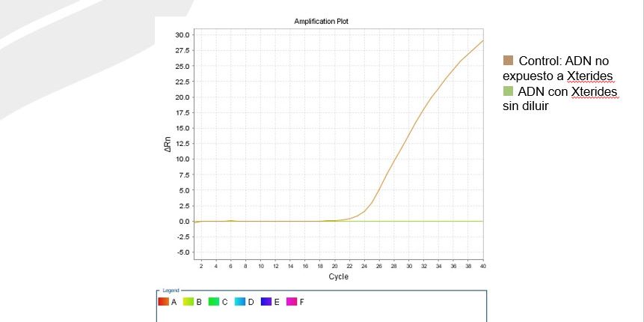Click the Amplification Plot title
Screen dimensions: 644x322
pyautogui.click(x=321, y=22)
